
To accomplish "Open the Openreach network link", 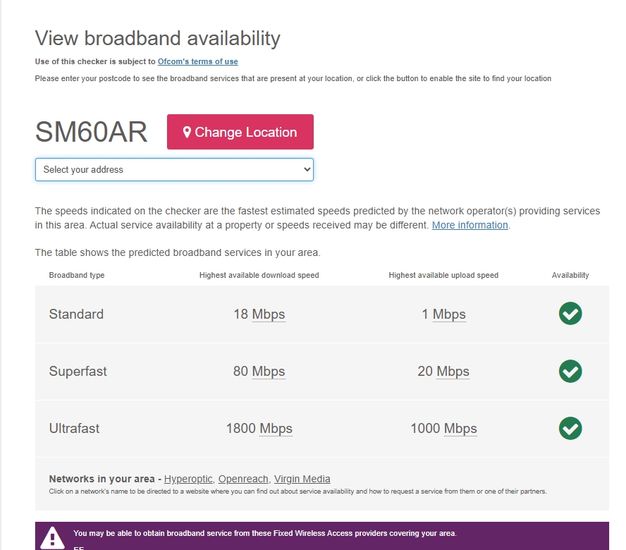I will tap(243, 479).
